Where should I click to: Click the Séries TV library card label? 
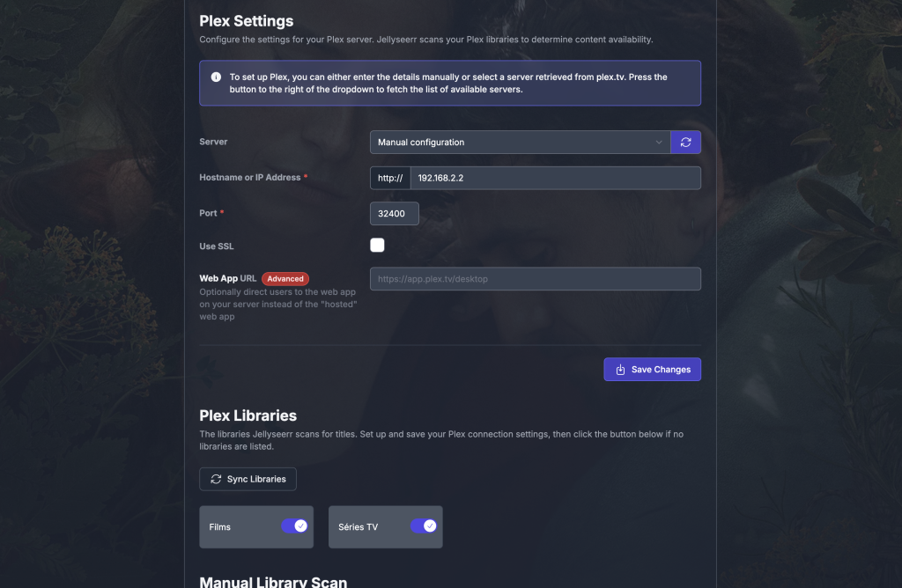358,526
